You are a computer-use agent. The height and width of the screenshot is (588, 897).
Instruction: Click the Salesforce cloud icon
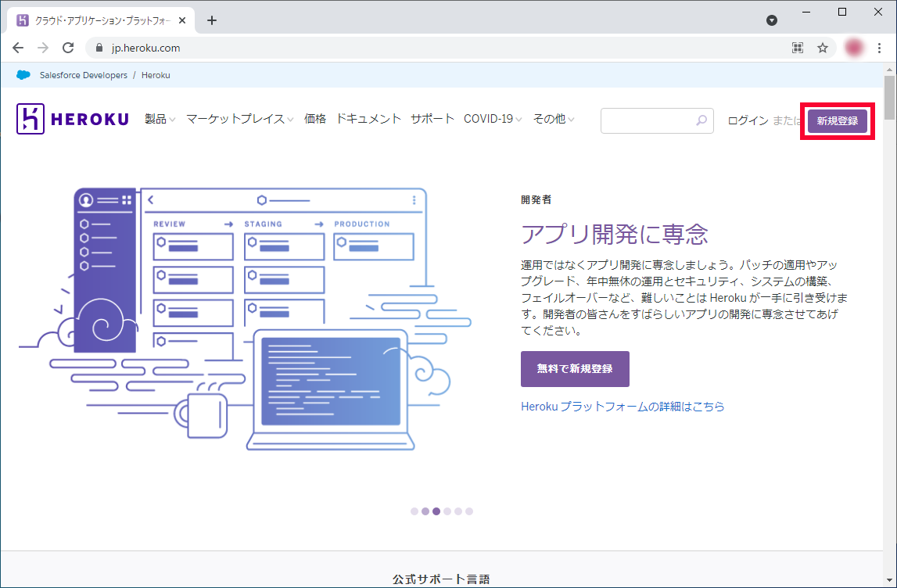23,75
